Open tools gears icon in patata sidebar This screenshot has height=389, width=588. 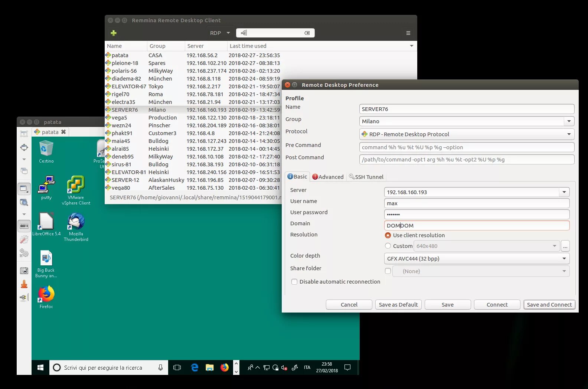[x=24, y=253]
